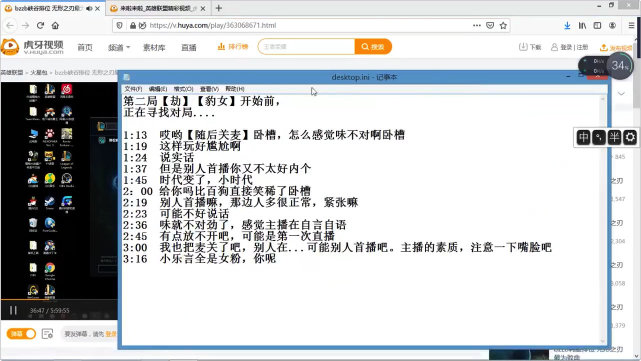
Task: Click 火星包 breadcrumb link
Action: tap(39, 72)
